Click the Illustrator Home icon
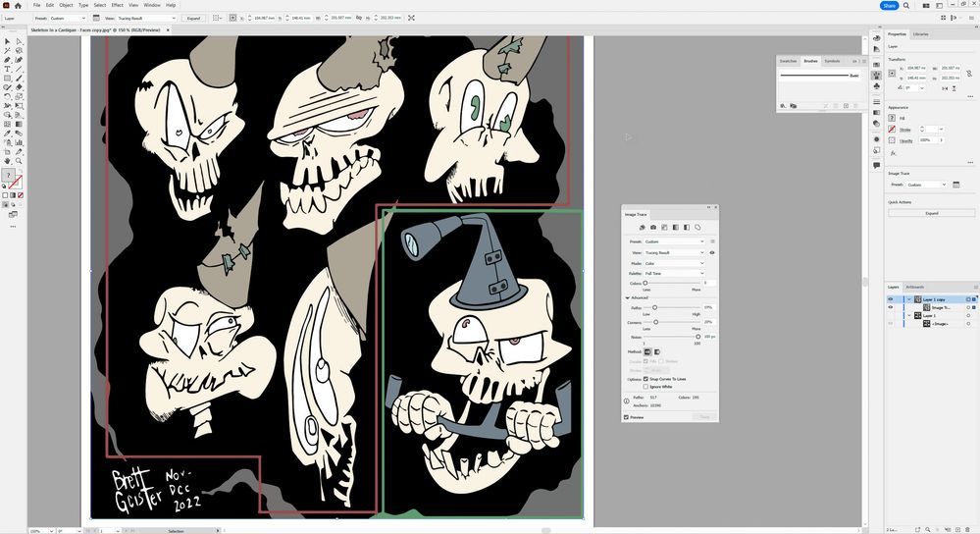 tap(18, 5)
